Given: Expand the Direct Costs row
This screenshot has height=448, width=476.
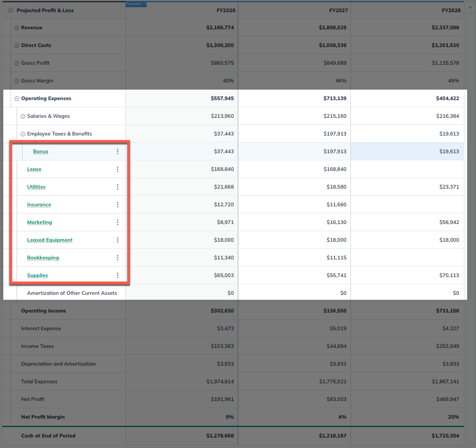Looking at the screenshot, I should [x=17, y=45].
